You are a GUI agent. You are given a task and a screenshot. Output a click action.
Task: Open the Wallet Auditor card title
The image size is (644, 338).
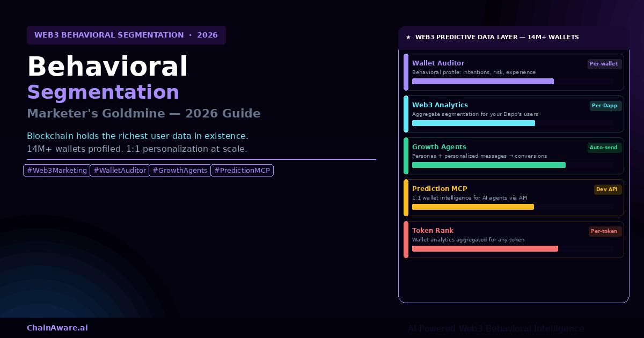point(438,63)
